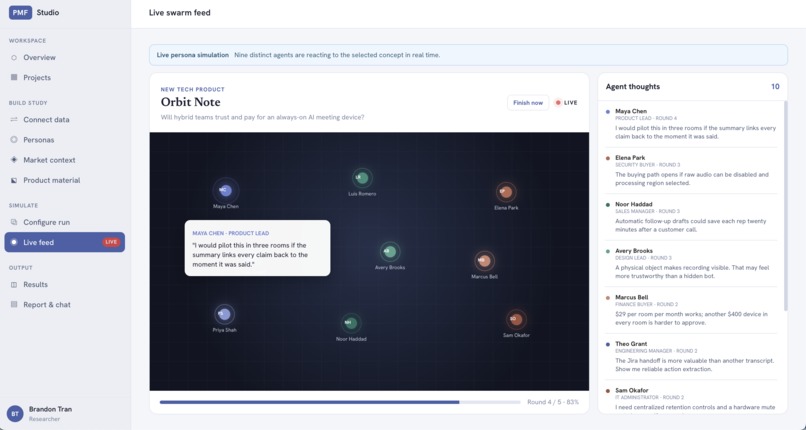Open Marcus Bell thought entry
The height and width of the screenshot is (430, 806).
692,310
